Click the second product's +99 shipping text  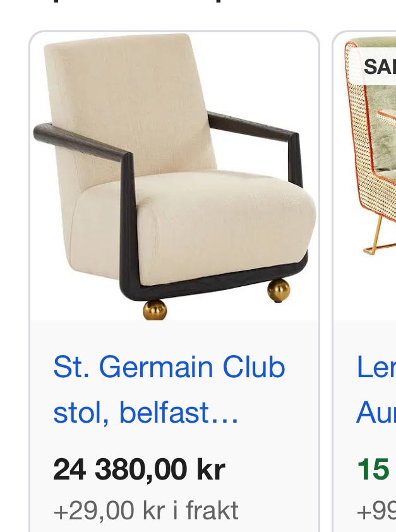376,511
